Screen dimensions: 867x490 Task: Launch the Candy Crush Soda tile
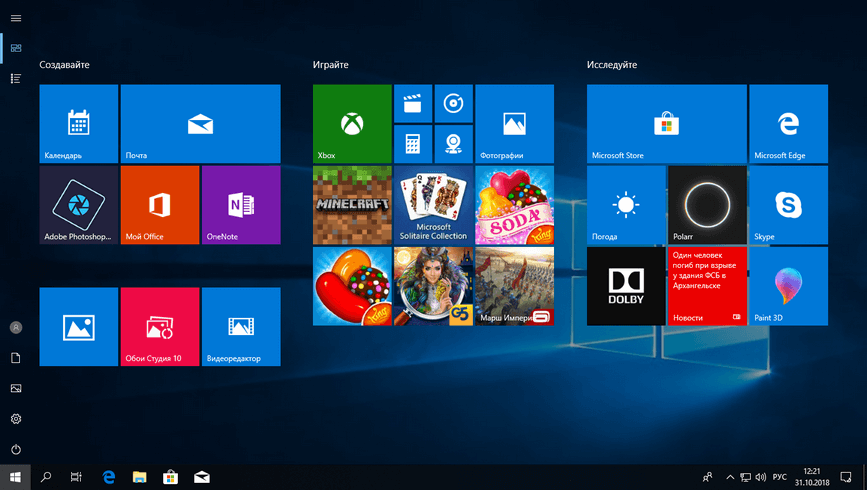(514, 205)
